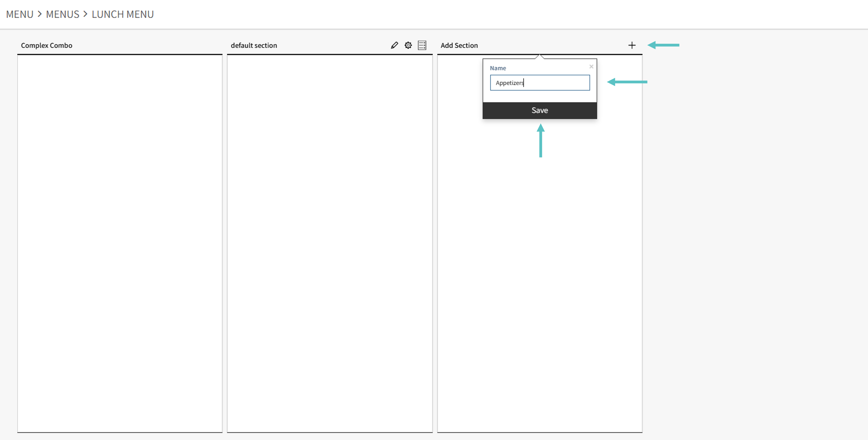Click inside the empty default section panel
Screen dimensions: 868x440
click(329, 242)
